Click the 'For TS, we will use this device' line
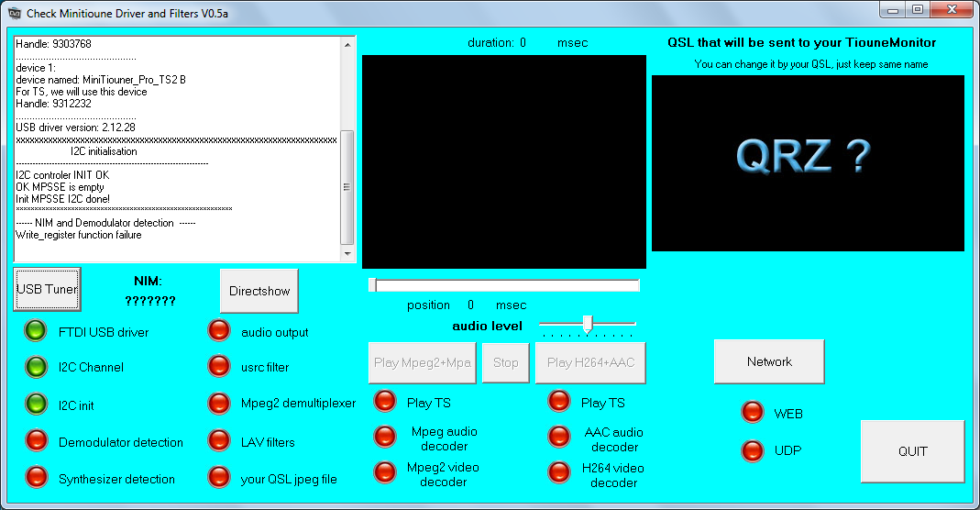980x510 pixels. 82,92
